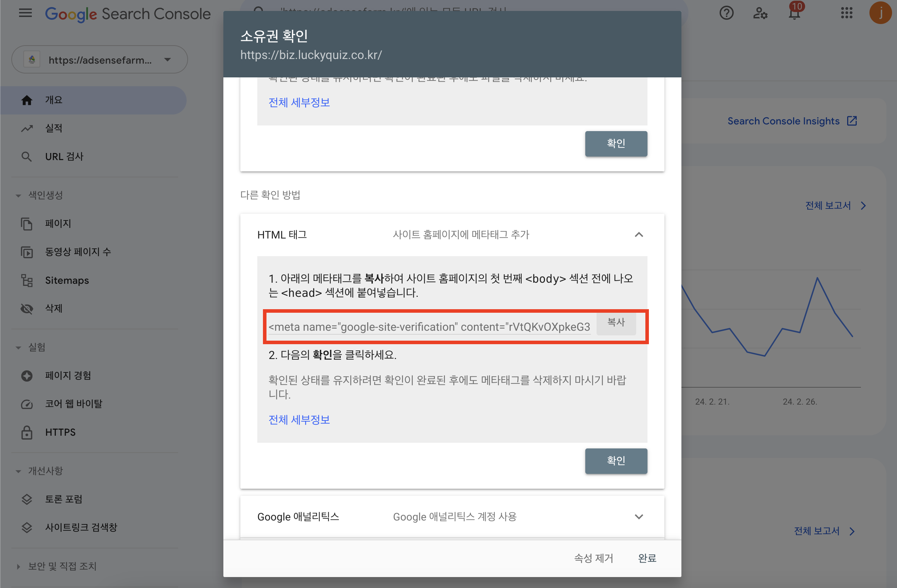Image resolution: width=897 pixels, height=588 pixels.
Task: Select 개요 in the sidebar
Action: point(93,100)
